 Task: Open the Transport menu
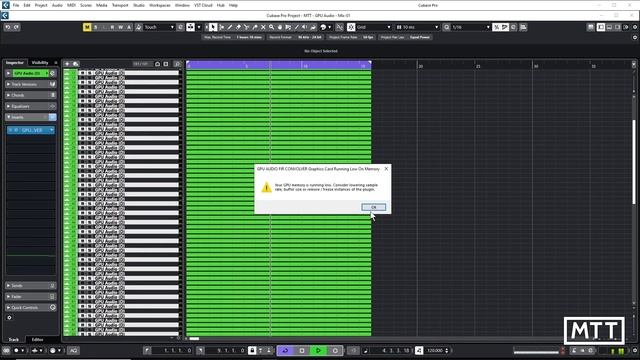[120, 5]
